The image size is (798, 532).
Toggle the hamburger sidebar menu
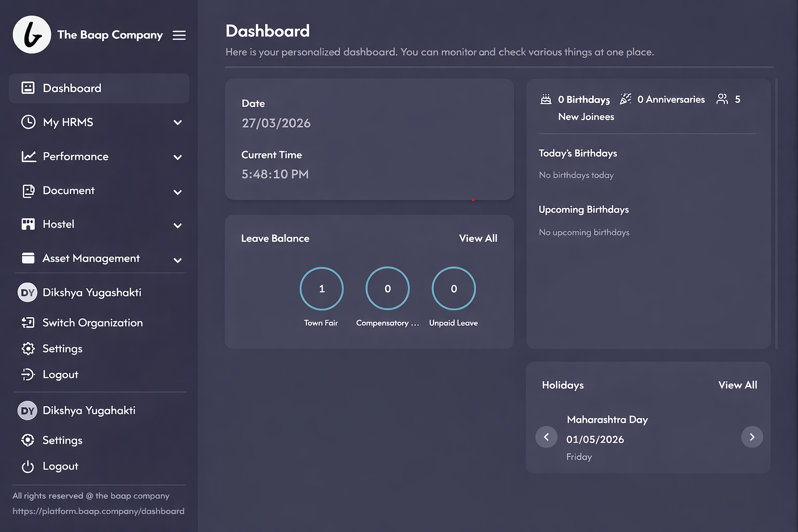click(x=179, y=35)
